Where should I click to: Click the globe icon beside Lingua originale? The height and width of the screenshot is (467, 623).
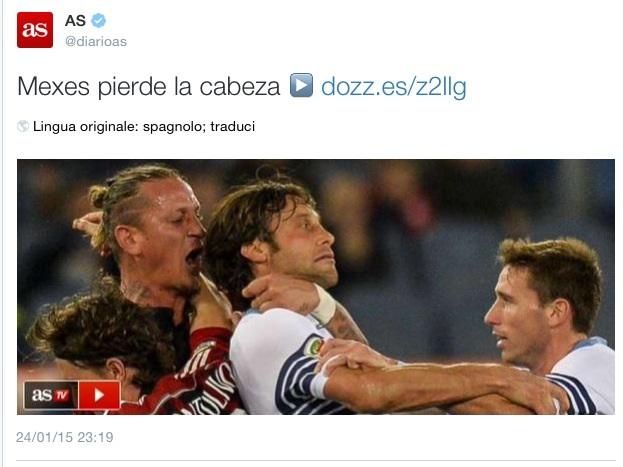23,126
